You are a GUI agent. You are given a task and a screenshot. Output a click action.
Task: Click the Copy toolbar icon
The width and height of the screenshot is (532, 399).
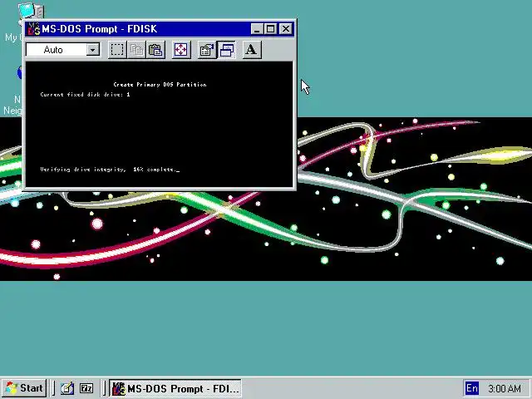tap(136, 50)
